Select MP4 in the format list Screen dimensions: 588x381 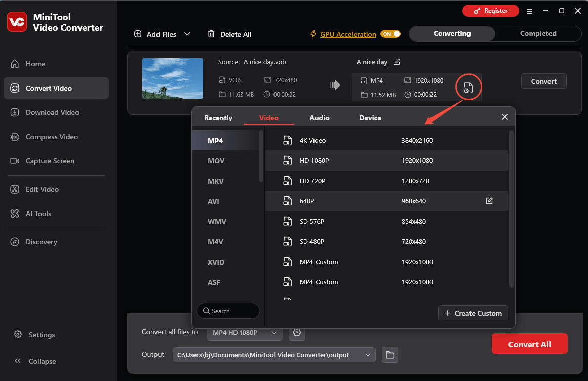225,141
